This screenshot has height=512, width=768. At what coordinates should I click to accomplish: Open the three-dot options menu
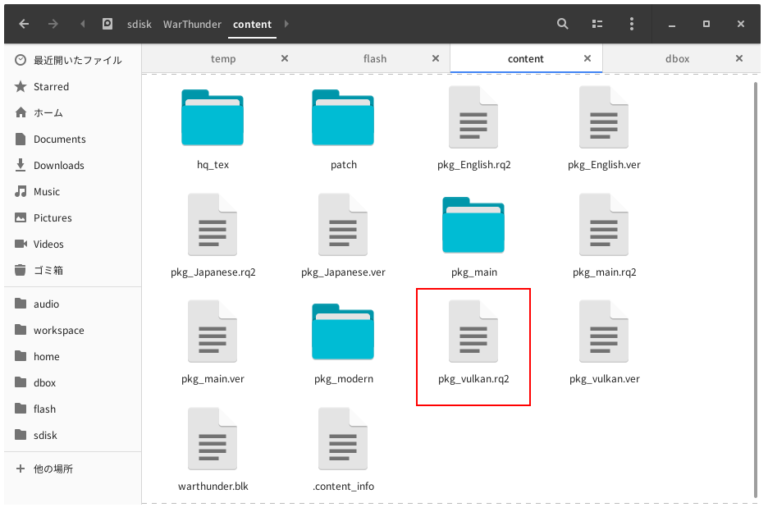point(631,23)
